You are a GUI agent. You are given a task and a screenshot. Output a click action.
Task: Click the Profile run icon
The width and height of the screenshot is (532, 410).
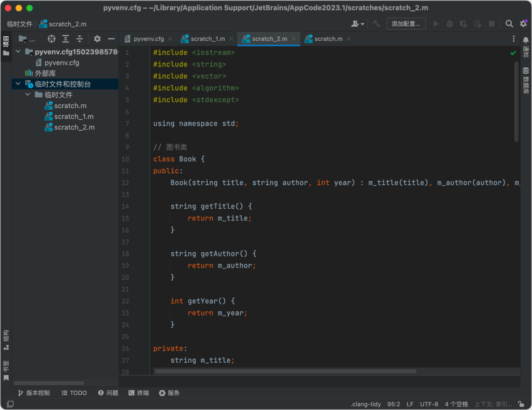pos(478,24)
